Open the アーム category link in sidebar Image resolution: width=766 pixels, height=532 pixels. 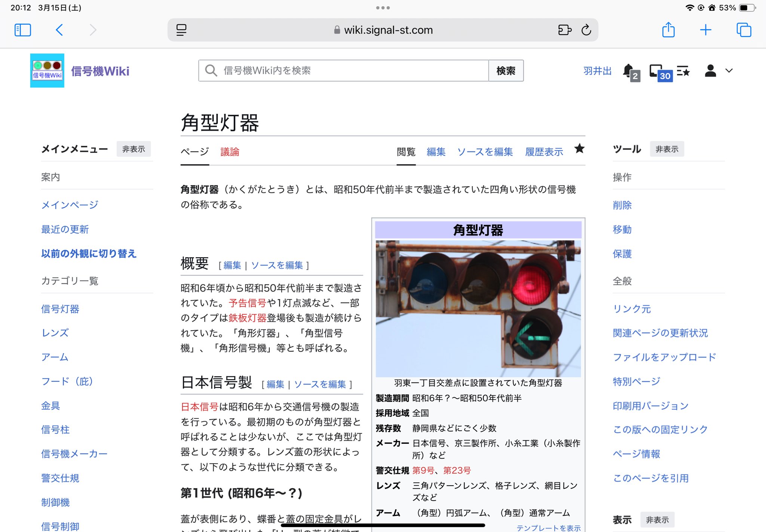point(55,357)
